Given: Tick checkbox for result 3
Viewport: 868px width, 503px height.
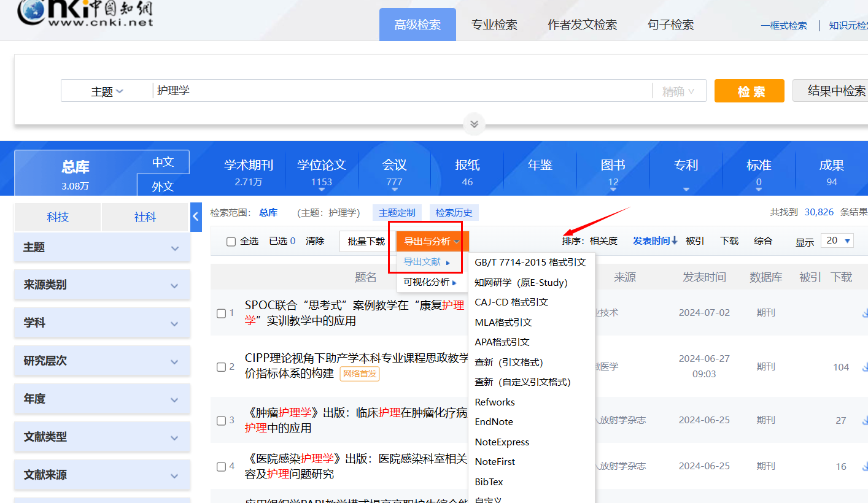Looking at the screenshot, I should pyautogui.click(x=222, y=421).
